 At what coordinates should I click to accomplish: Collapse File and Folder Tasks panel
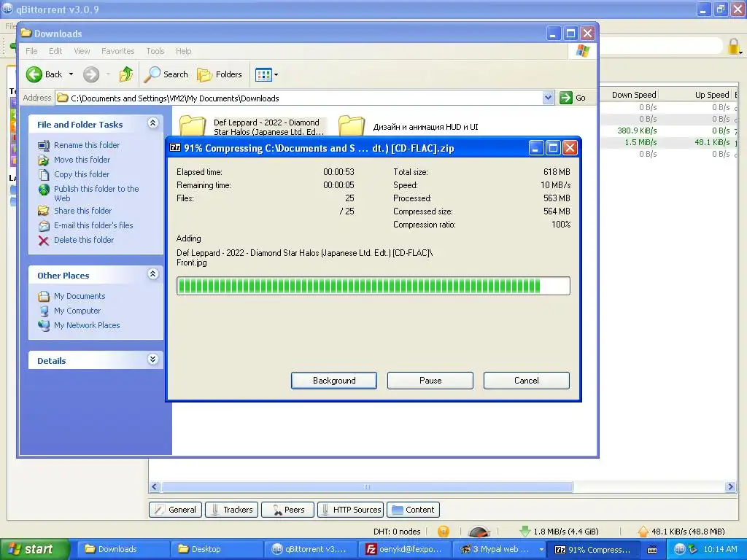pos(152,122)
